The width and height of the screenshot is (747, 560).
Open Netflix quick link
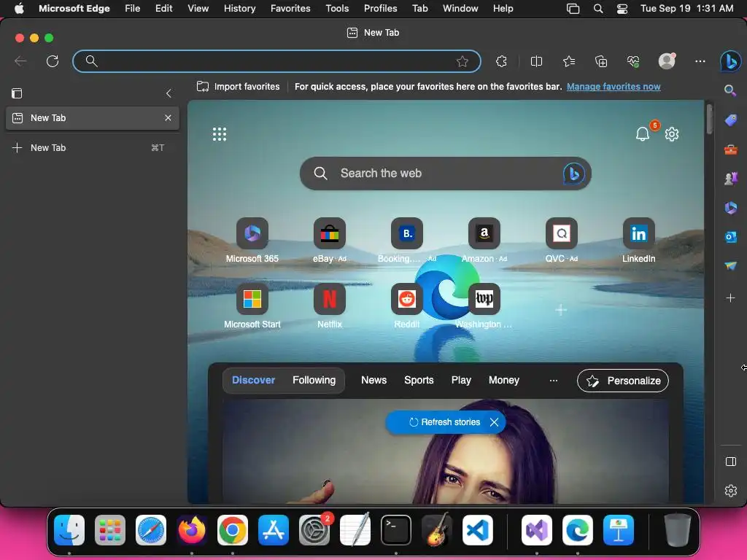coord(330,307)
